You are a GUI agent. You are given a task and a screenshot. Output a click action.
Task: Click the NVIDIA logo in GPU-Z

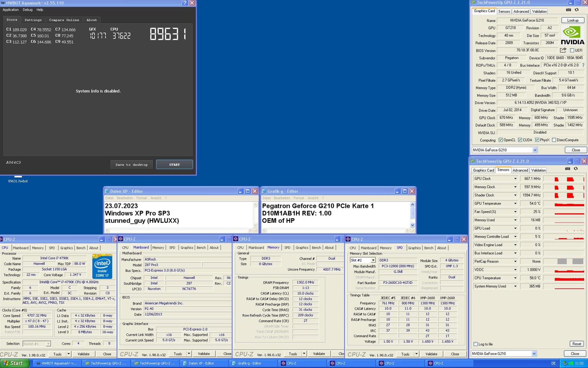573,35
